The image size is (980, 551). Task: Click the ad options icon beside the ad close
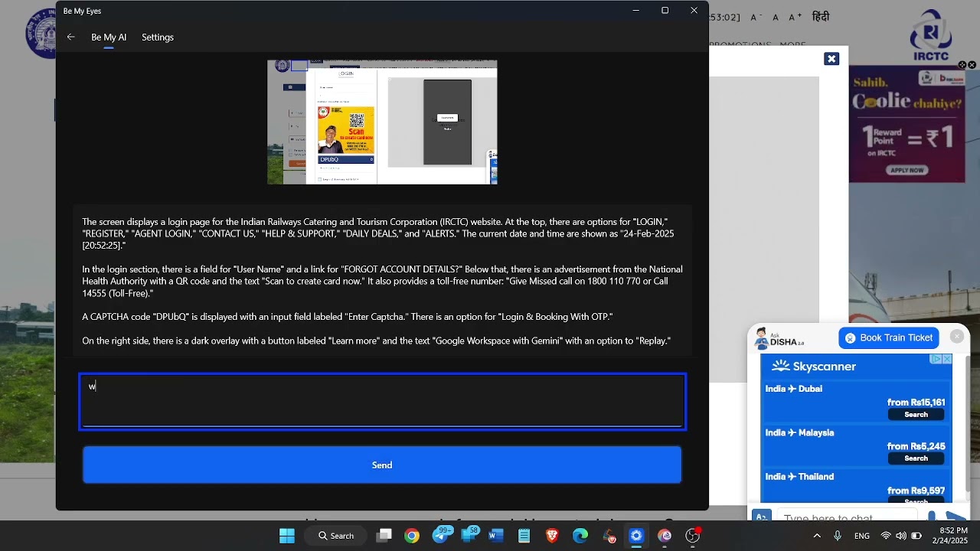(962, 65)
